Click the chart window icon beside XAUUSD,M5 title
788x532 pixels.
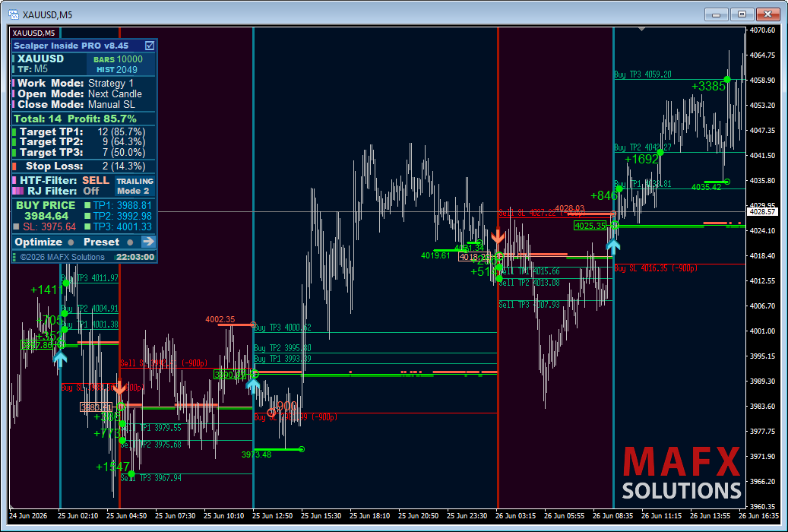(14, 14)
